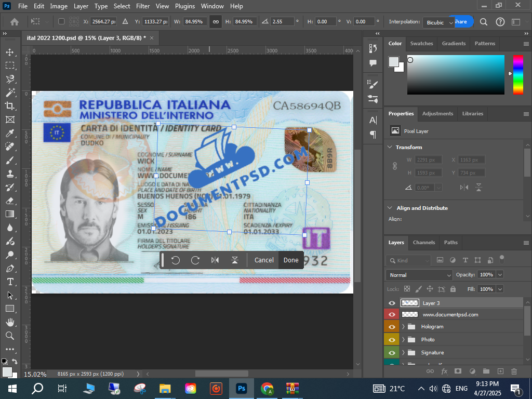Screen dimensions: 532x399
Task: Switch to the Paths tab
Action: point(450,242)
